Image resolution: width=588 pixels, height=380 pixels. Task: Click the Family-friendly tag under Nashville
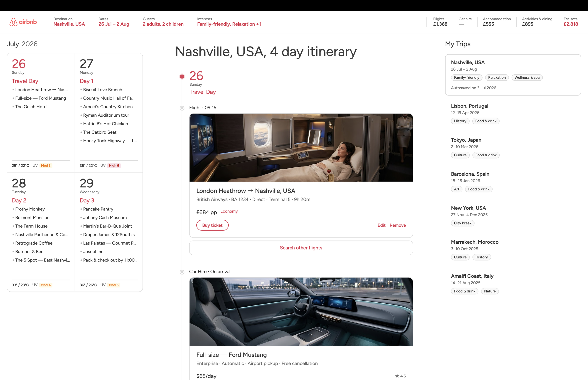click(467, 77)
